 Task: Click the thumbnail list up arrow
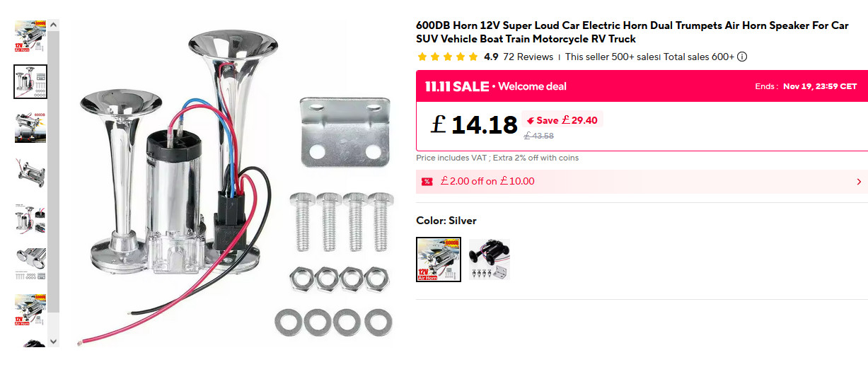click(x=54, y=25)
